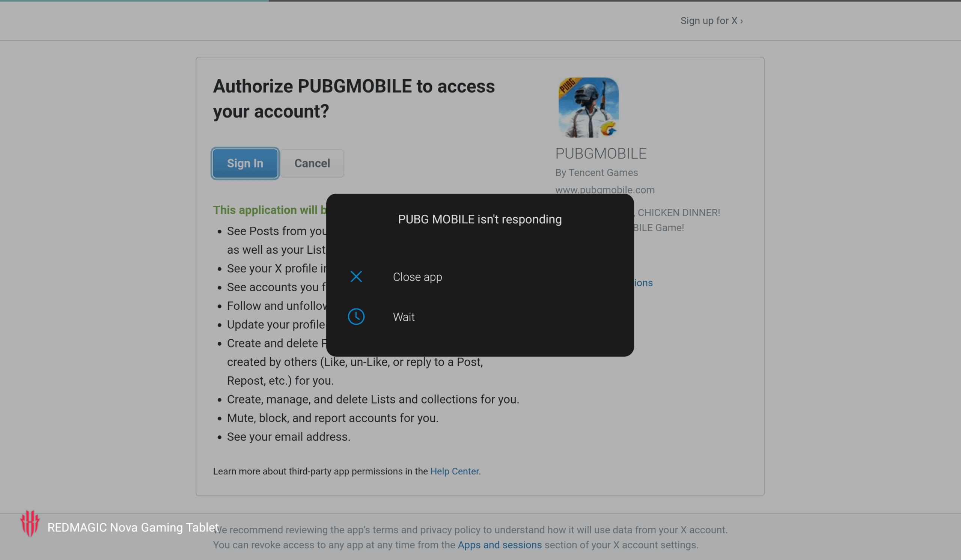Click the Cancel button
961x560 pixels.
[312, 163]
